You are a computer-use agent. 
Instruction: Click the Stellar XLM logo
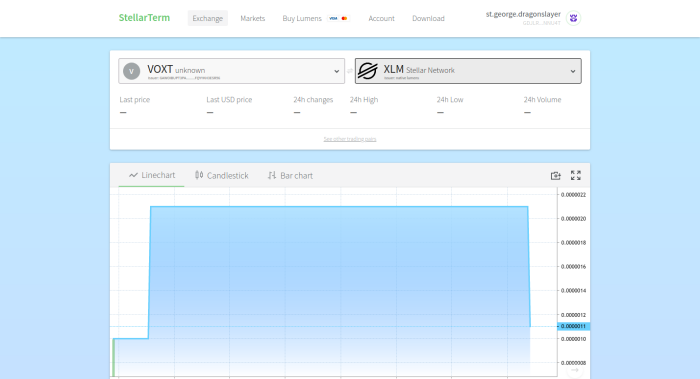368,71
